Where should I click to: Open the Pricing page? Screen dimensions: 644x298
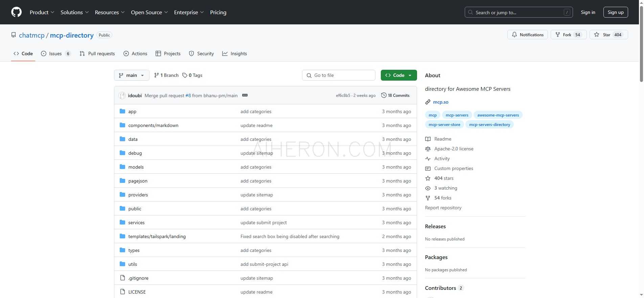tap(218, 12)
